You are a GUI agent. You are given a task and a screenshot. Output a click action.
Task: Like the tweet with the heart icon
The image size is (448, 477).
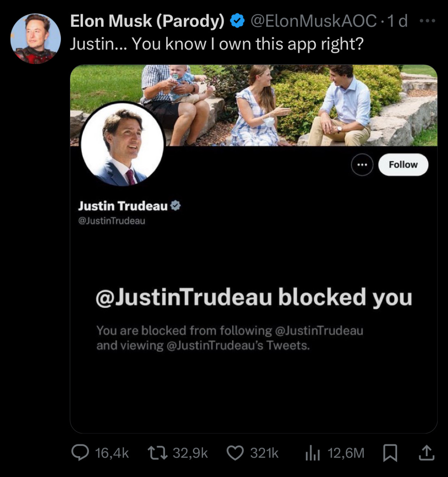coord(235,453)
